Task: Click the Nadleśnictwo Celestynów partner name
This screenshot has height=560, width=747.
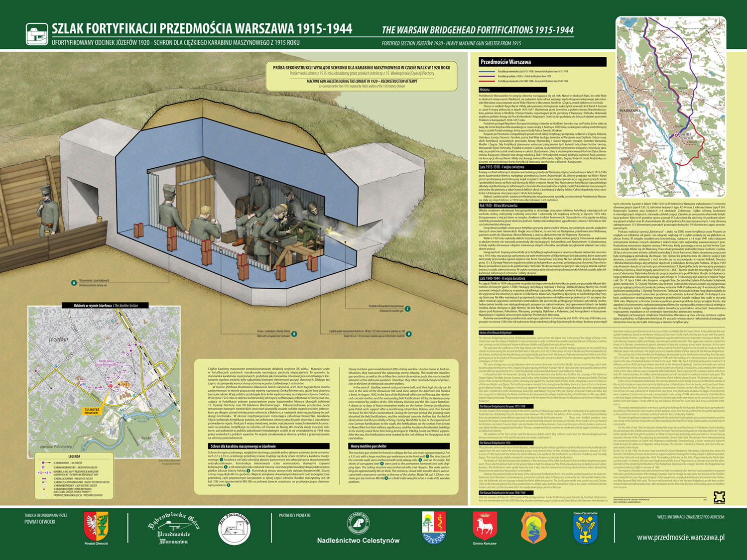Action: click(x=358, y=541)
